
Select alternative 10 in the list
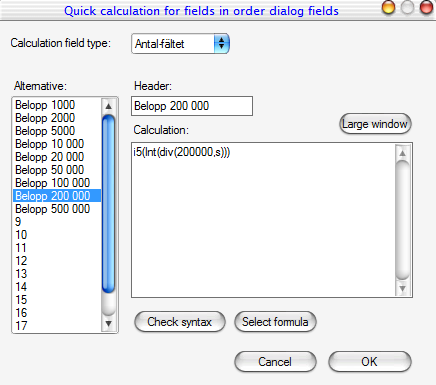(x=57, y=235)
